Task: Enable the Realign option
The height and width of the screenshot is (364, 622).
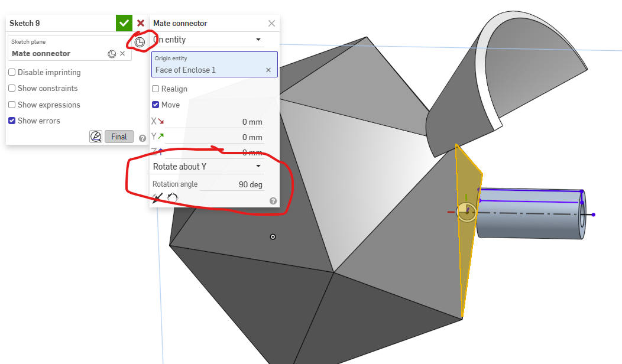Action: pos(155,89)
